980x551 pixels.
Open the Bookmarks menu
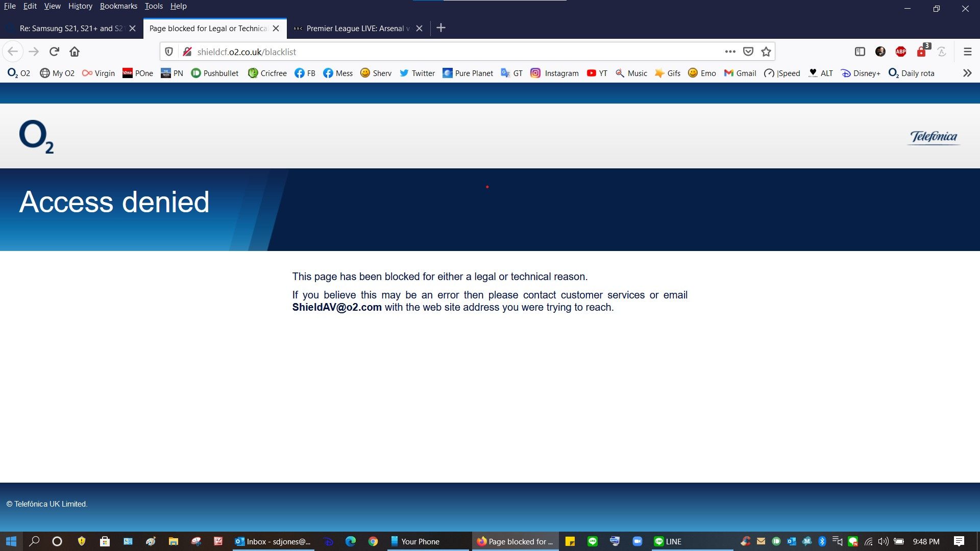tap(118, 6)
